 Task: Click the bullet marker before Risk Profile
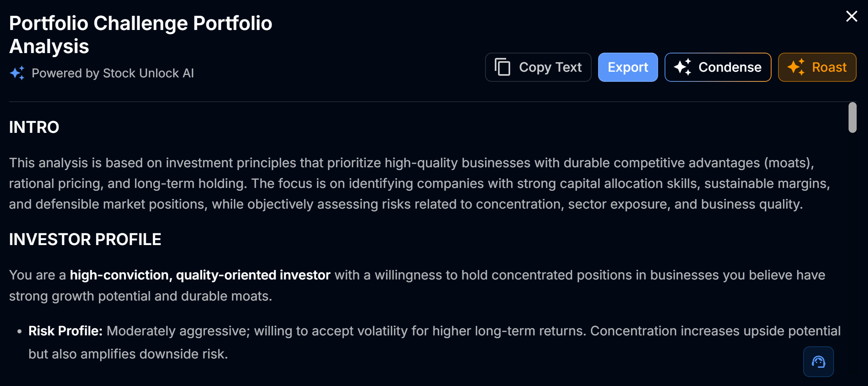point(19,331)
